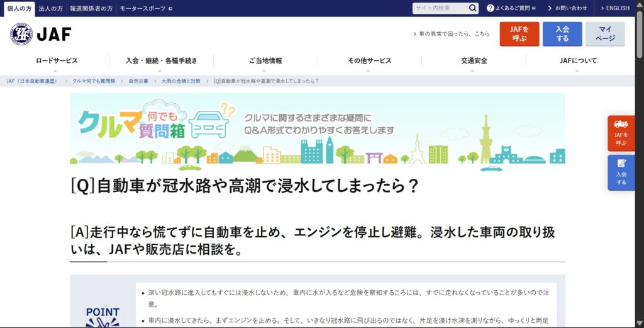Click the 深い冠水路に進入しても bullet text
Image resolution: width=644 pixels, height=328 pixels.
(x=348, y=299)
